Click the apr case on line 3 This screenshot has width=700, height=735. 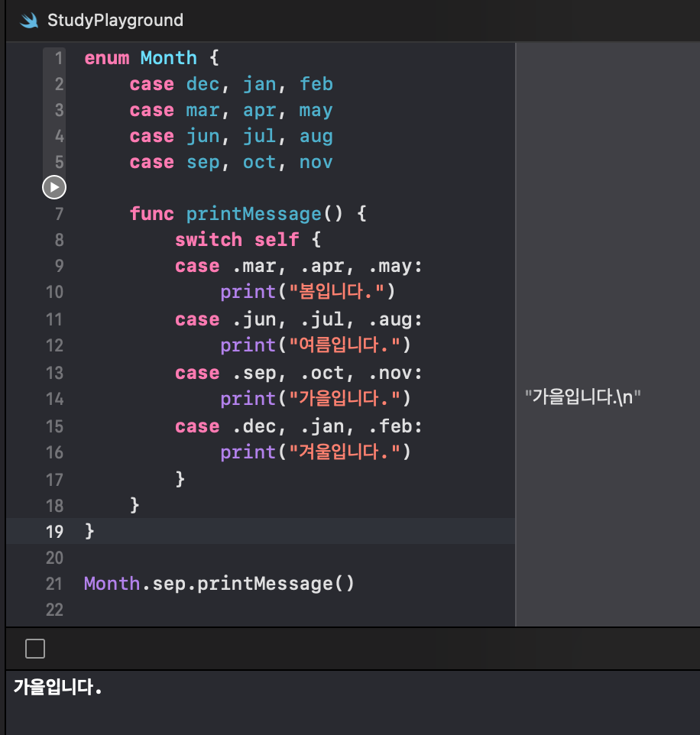click(x=259, y=111)
